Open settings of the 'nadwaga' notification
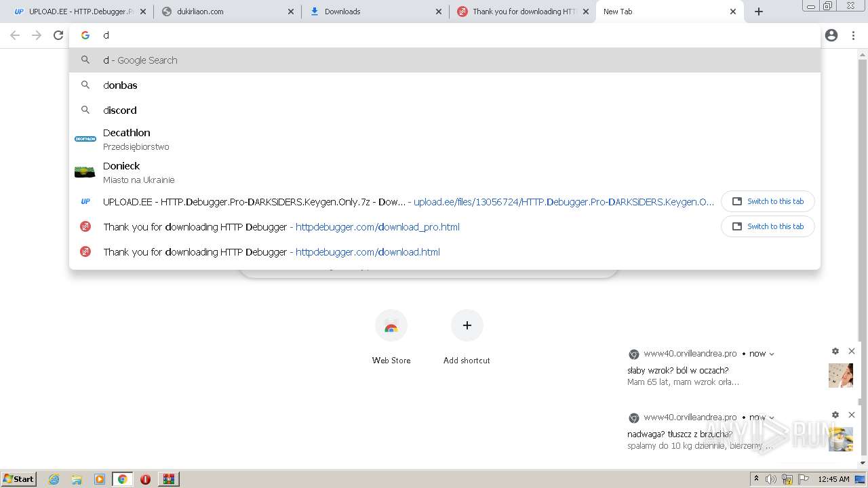 click(x=835, y=415)
